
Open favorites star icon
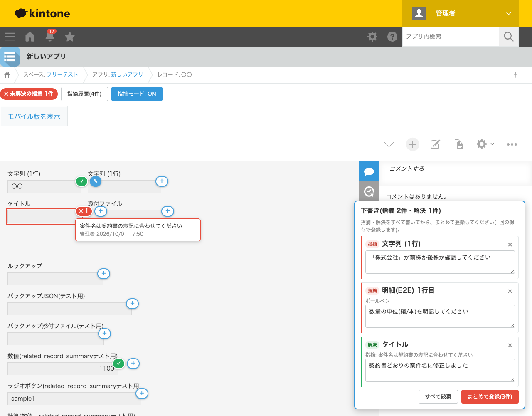point(70,37)
